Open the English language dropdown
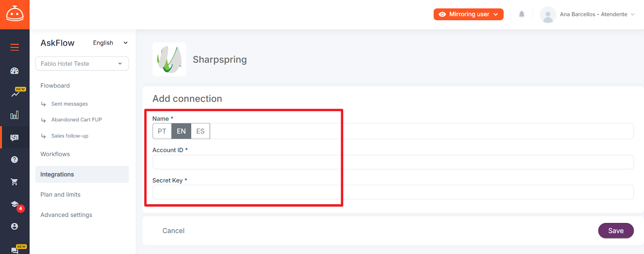 110,43
